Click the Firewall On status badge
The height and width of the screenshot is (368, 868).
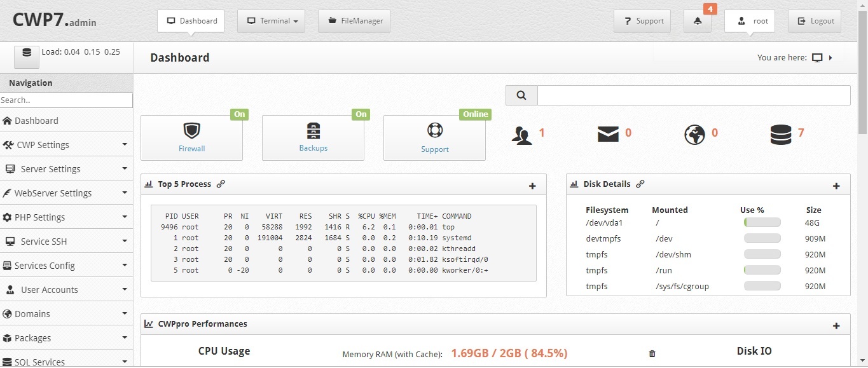[x=239, y=114]
